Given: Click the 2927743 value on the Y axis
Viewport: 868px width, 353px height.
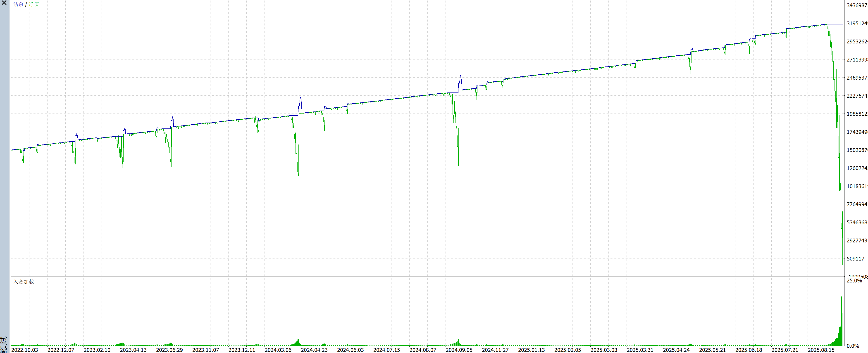Looking at the screenshot, I should [x=857, y=241].
